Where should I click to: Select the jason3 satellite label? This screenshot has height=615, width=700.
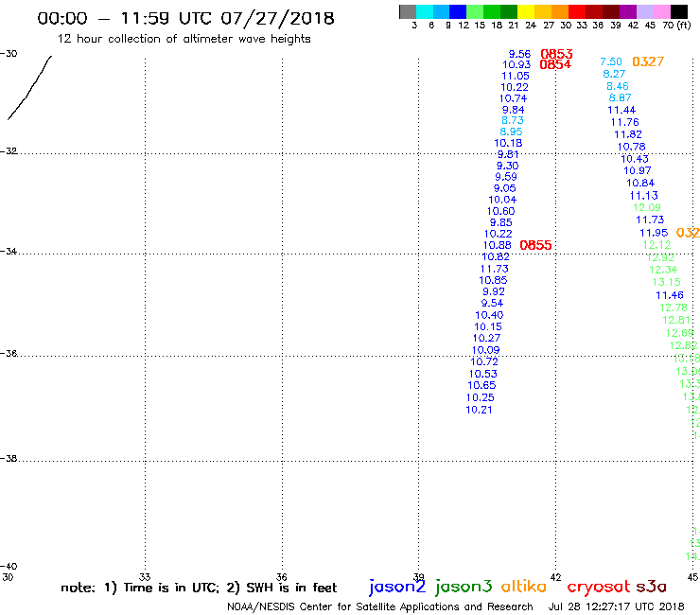[x=464, y=587]
